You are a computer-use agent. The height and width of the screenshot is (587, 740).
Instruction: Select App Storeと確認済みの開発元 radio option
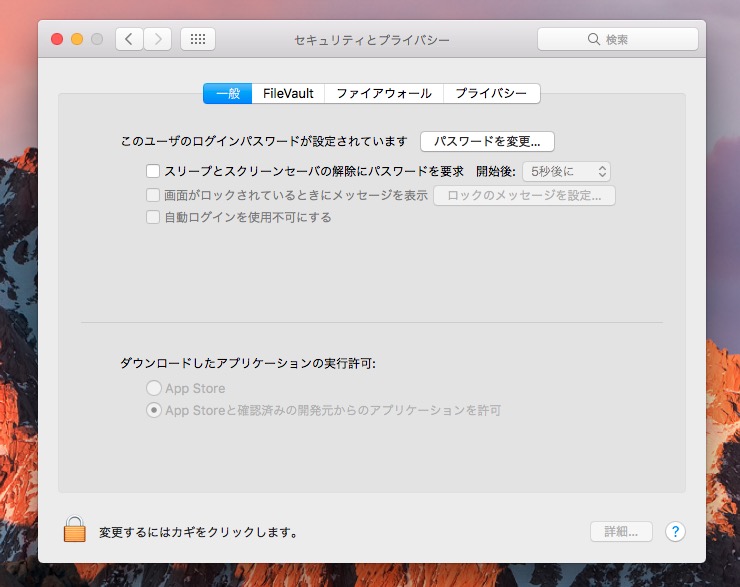(153, 410)
